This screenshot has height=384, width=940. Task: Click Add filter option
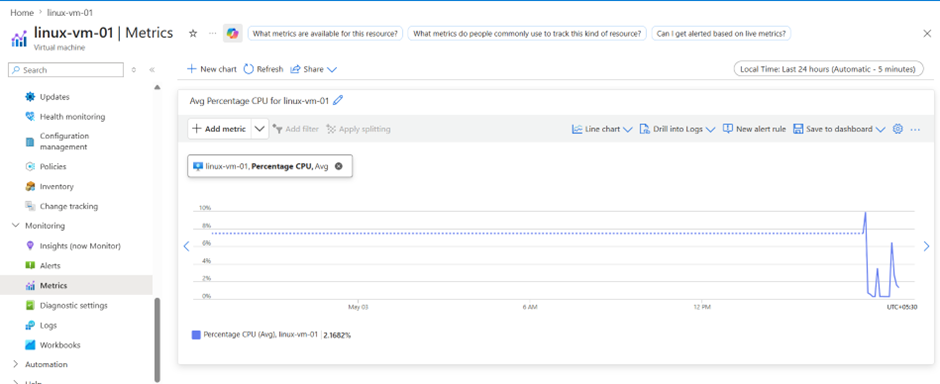pyautogui.click(x=296, y=129)
